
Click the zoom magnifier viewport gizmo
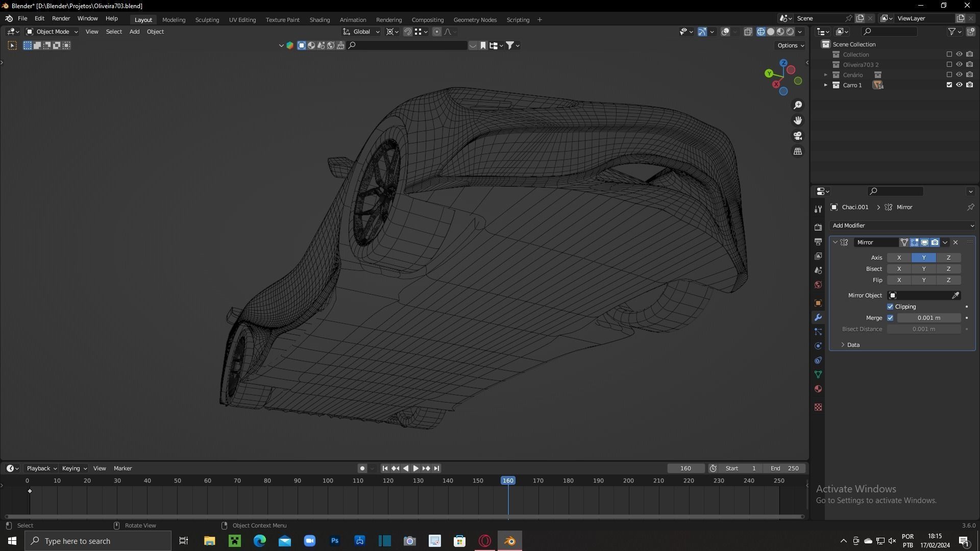798,105
